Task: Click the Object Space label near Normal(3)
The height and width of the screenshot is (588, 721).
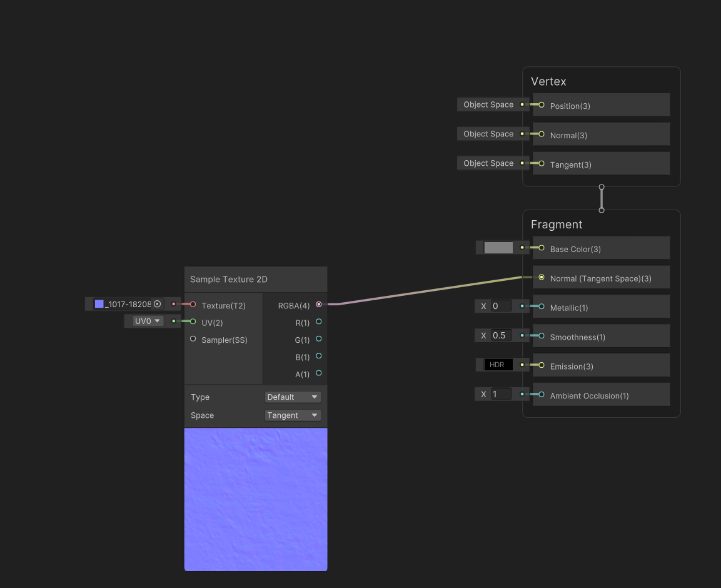Action: [490, 133]
